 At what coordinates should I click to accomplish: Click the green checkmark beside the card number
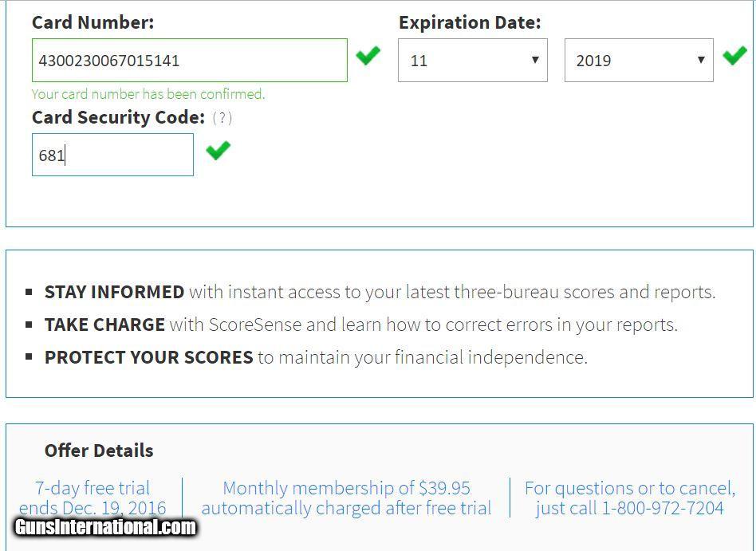(368, 56)
